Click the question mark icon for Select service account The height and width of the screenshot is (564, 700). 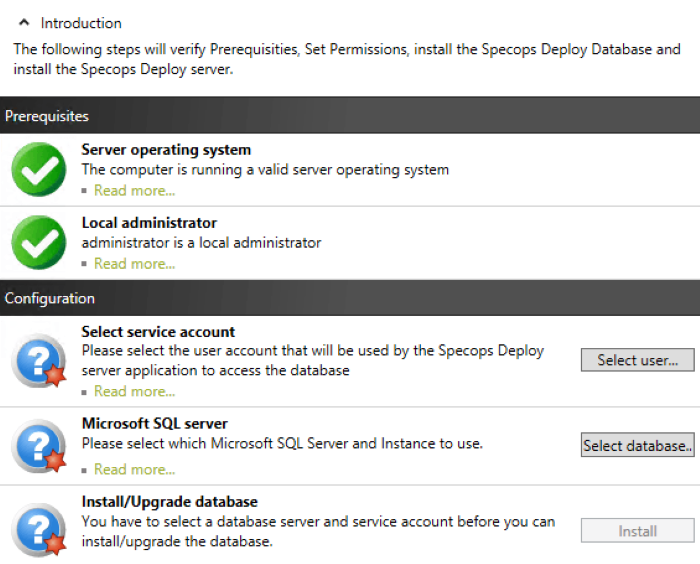point(39,360)
